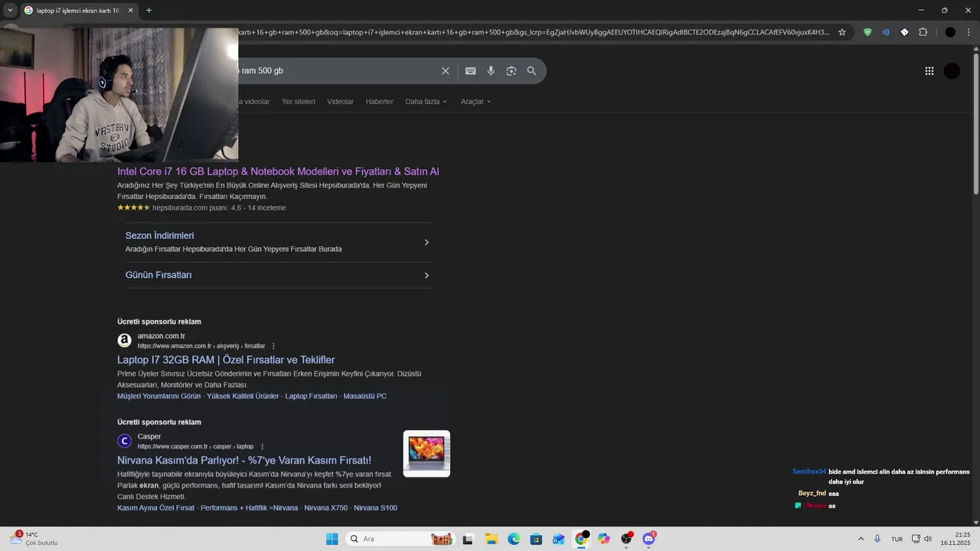Switch to the Yer siteleri tab
This screenshot has height=551, width=980.
[299, 101]
